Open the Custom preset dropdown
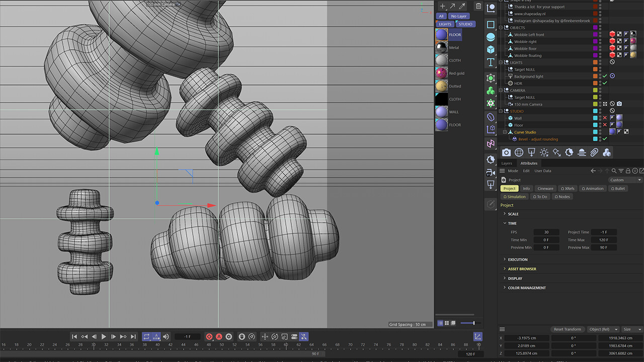 coord(624,179)
